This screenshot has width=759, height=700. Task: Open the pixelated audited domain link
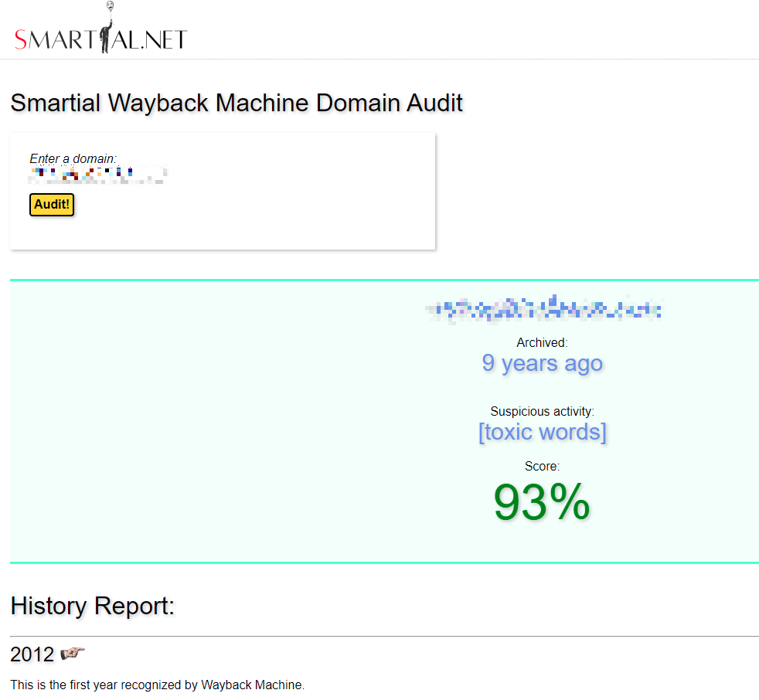coord(543,308)
